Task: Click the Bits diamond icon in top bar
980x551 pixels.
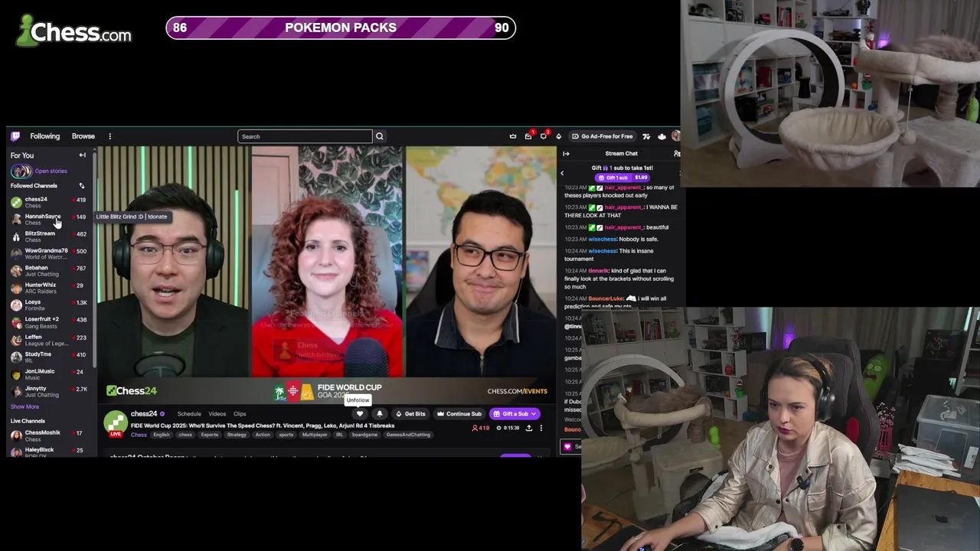Action: pos(558,136)
